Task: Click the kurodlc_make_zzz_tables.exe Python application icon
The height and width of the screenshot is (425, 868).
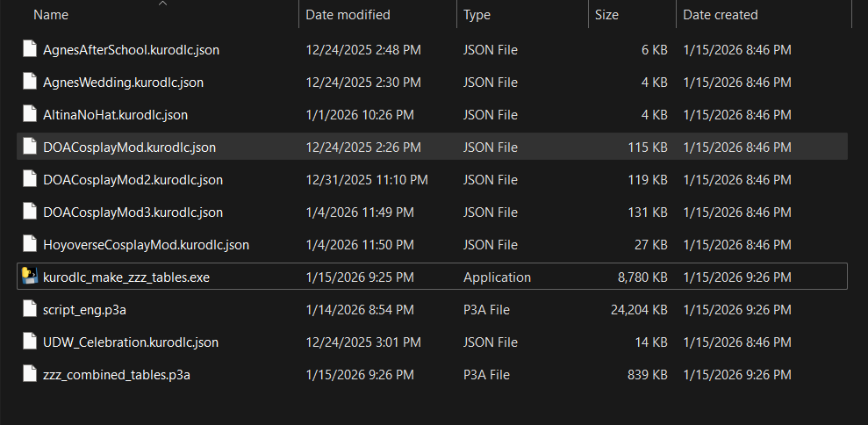Action: click(x=30, y=277)
